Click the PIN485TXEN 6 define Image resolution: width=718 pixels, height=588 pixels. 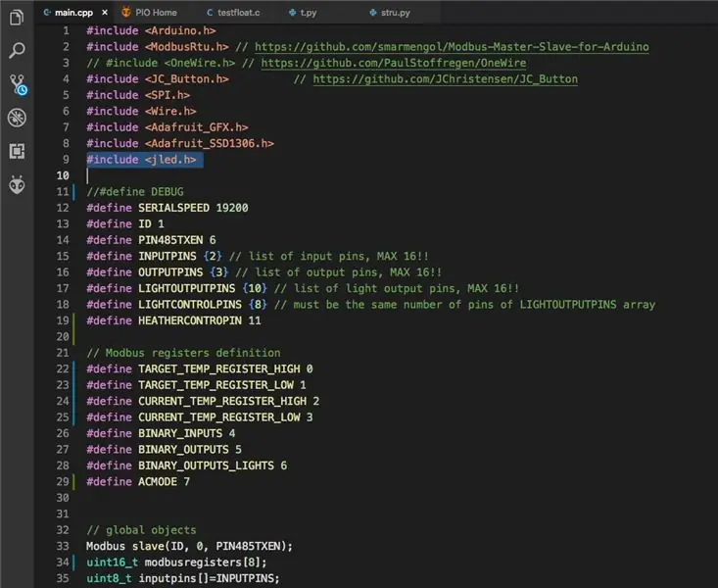tap(151, 240)
